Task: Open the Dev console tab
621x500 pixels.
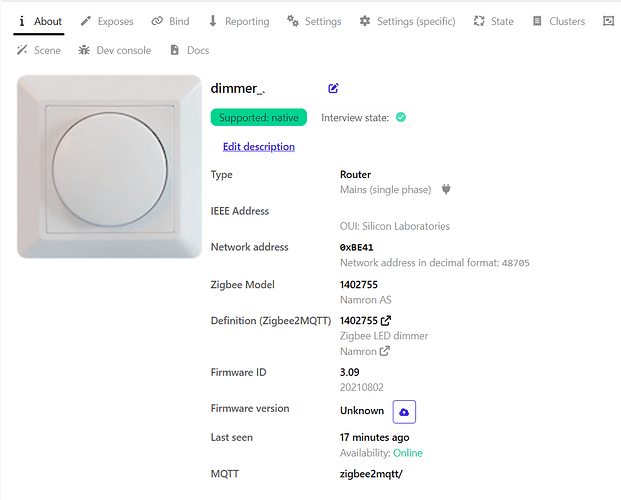Action: 115,50
